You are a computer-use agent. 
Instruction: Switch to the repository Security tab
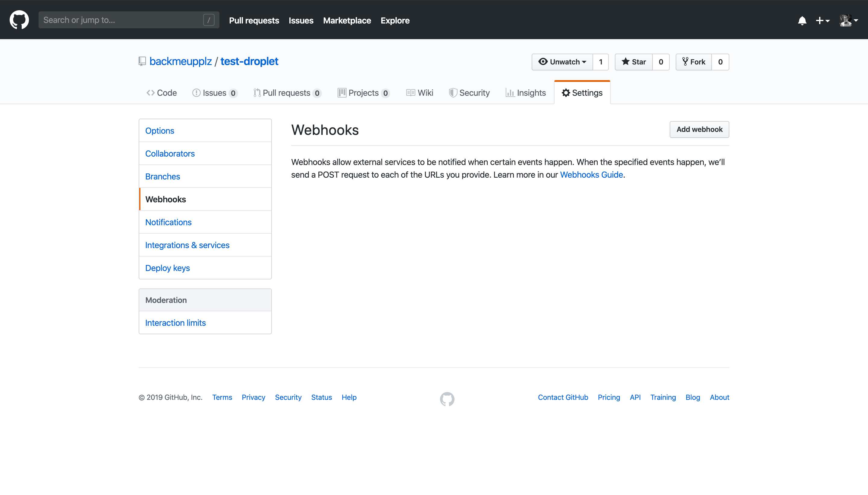point(469,93)
